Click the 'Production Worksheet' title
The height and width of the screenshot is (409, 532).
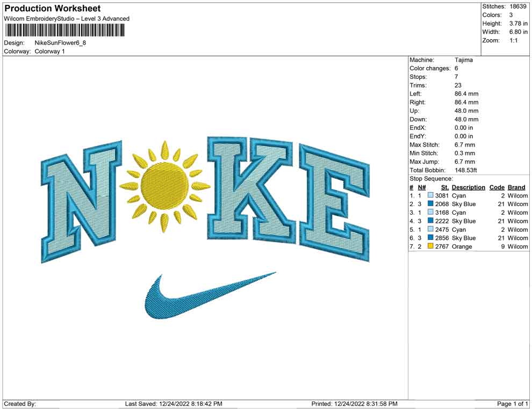(x=53, y=9)
